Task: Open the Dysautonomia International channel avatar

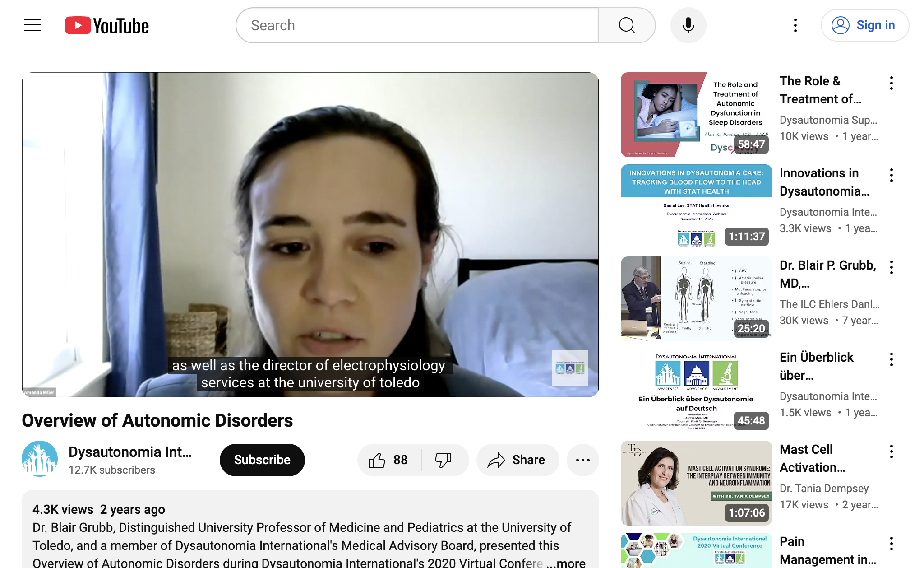Action: tap(40, 459)
